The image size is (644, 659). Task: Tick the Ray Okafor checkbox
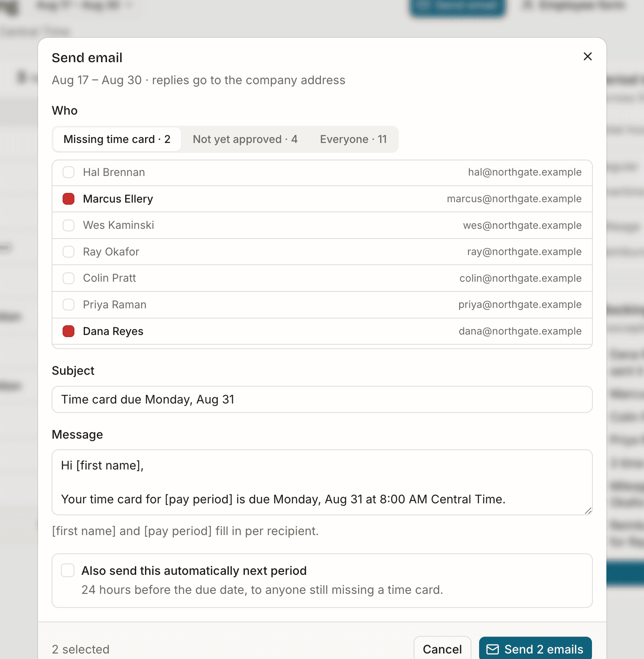69,252
